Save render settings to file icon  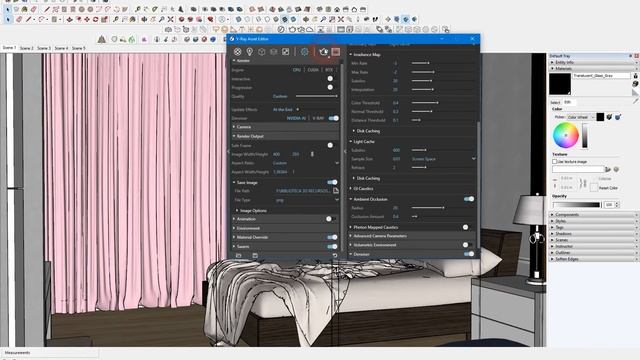tap(255, 256)
